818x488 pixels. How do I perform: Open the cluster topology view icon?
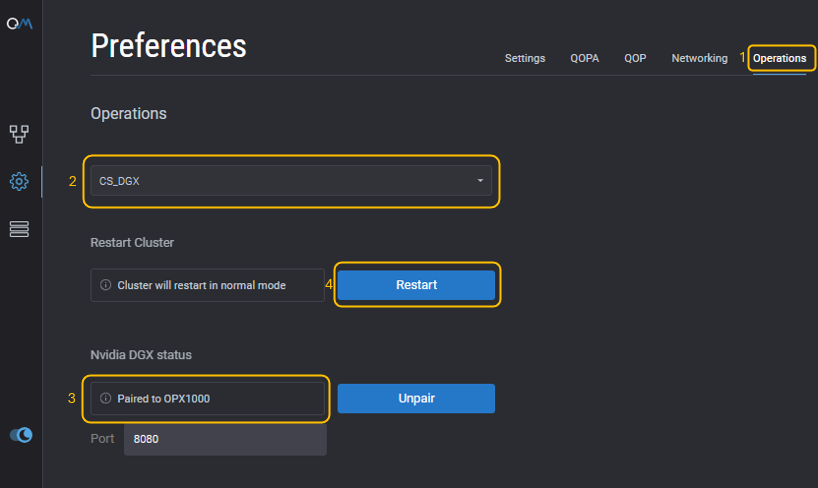click(x=19, y=133)
